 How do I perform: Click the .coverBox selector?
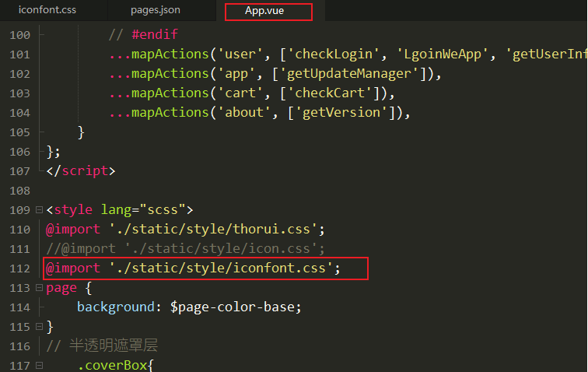113,365
